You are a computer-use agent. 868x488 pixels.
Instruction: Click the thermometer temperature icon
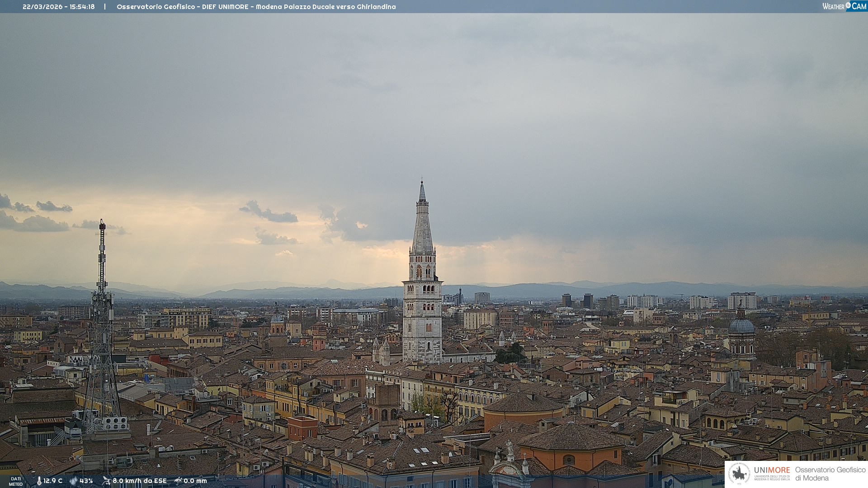pyautogui.click(x=39, y=481)
